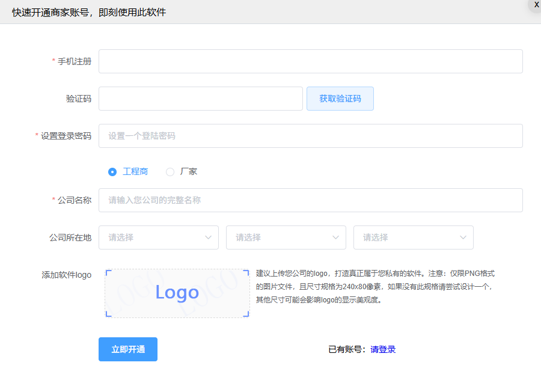Click the 手机注册 phone number input field
This screenshot has width=541, height=392.
[x=311, y=61]
